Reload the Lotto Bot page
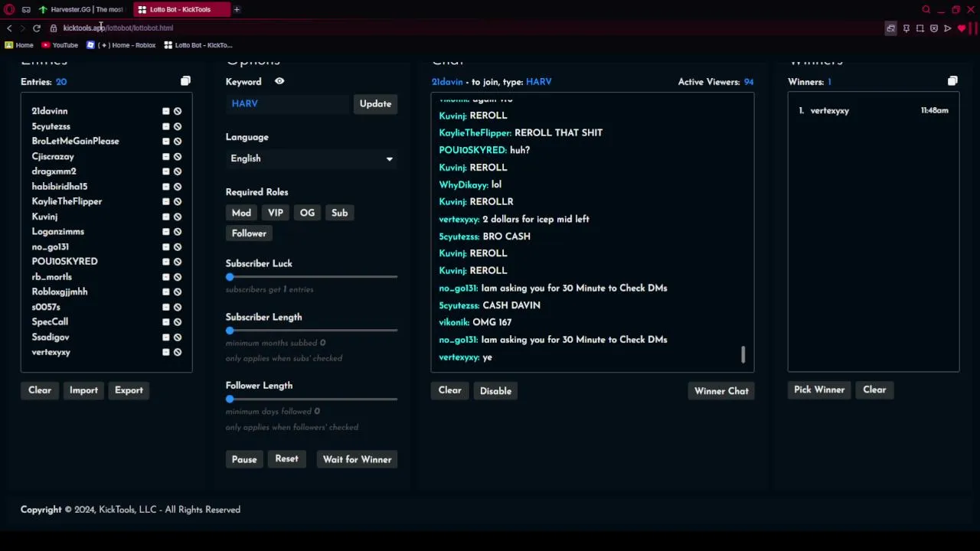This screenshot has width=980, height=551. tap(36, 28)
